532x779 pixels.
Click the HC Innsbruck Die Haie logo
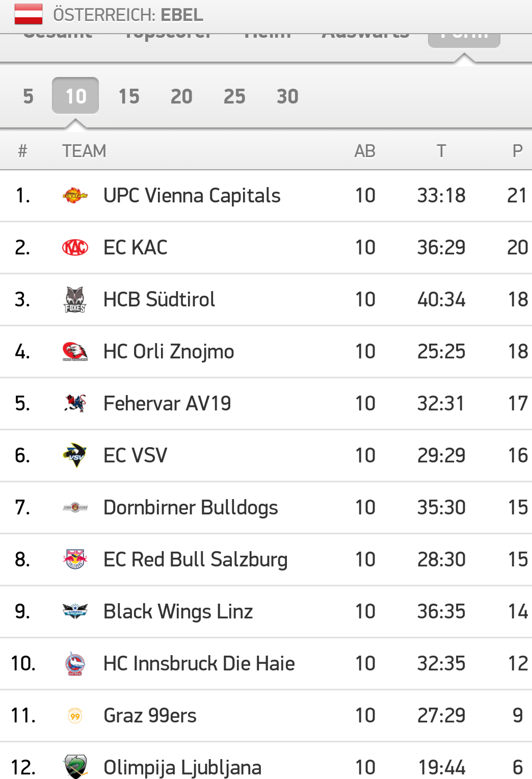tap(75, 664)
